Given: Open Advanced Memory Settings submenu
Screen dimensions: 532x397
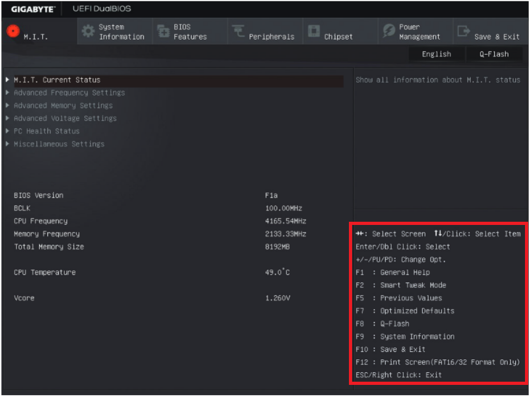Looking at the screenshot, I should [x=63, y=105].
